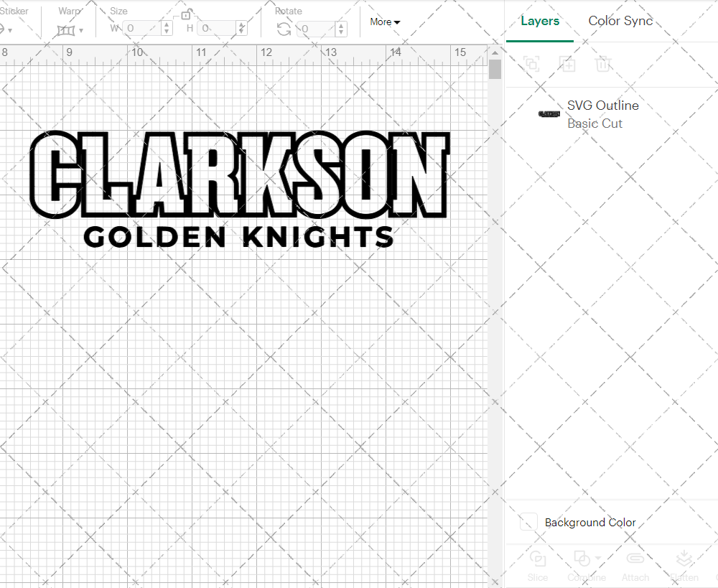Viewport: 718px width, 588px height.
Task: Select the Layers tab
Action: point(540,21)
